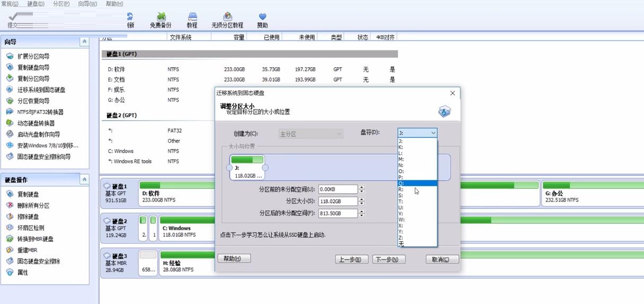Open the 向导 menu
644x304 pixels.
(x=88, y=4)
